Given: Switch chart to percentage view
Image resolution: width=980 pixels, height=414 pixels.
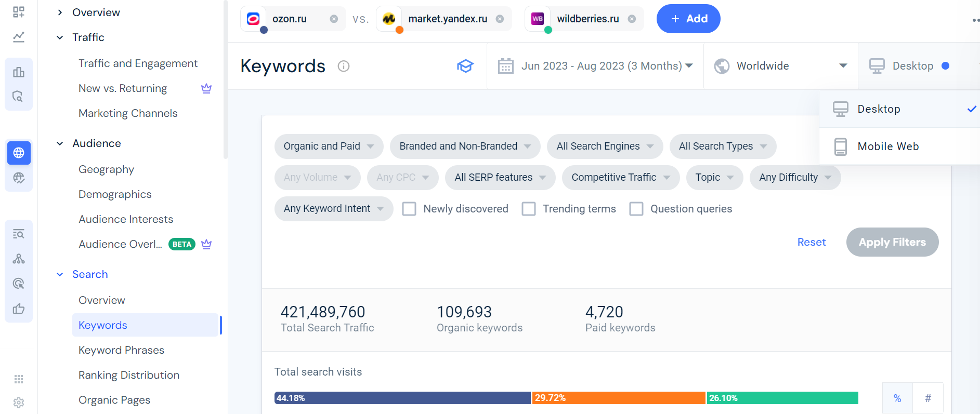Looking at the screenshot, I should pyautogui.click(x=897, y=398).
